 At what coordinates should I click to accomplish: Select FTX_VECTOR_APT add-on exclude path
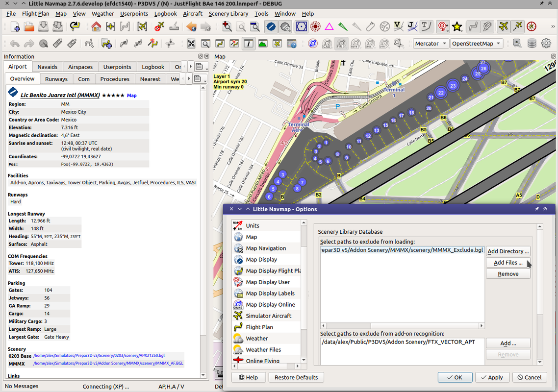(x=402, y=342)
